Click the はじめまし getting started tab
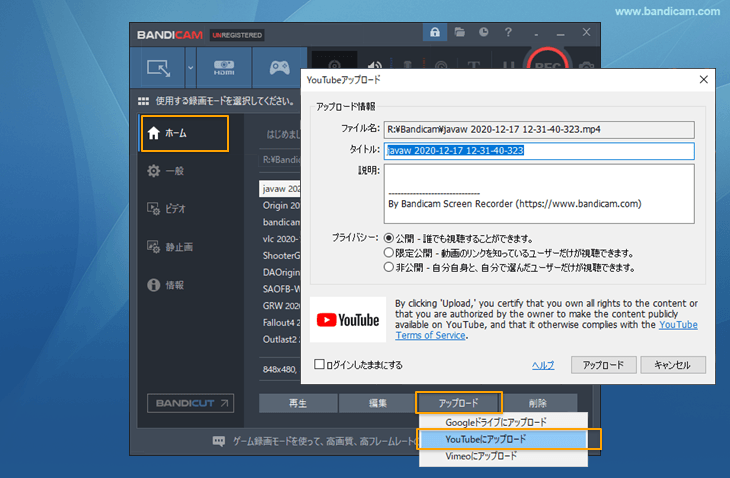The height and width of the screenshot is (478, 730). point(283,135)
